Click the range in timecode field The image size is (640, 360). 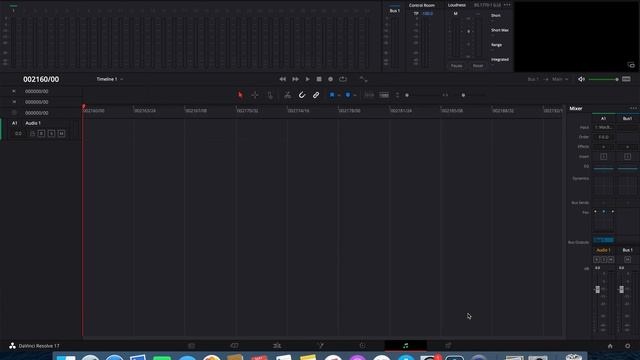[37, 91]
